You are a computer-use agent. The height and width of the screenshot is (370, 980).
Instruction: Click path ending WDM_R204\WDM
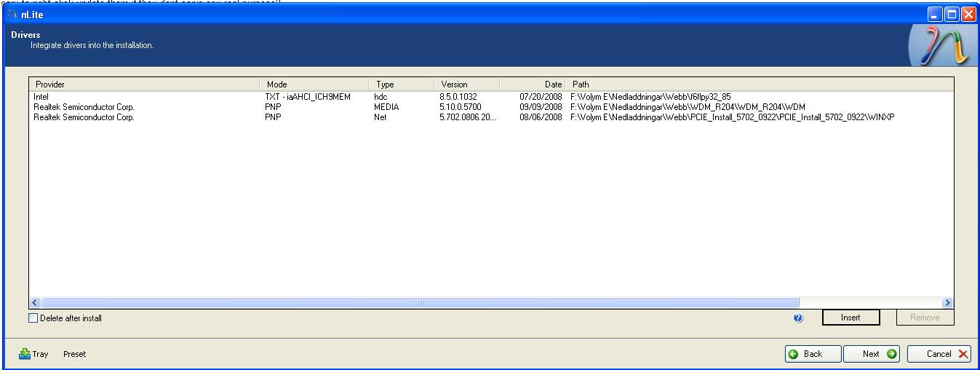688,107
